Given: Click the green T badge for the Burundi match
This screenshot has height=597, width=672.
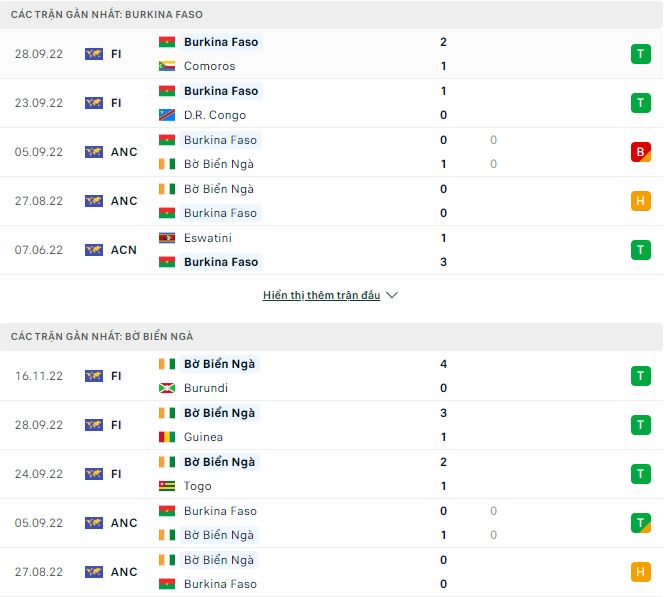Looking at the screenshot, I should click(640, 376).
